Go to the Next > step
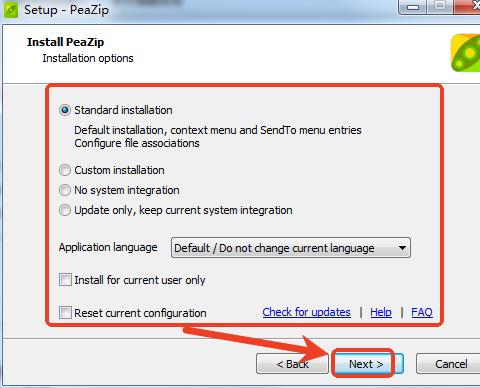The width and height of the screenshot is (480, 388). (x=366, y=364)
